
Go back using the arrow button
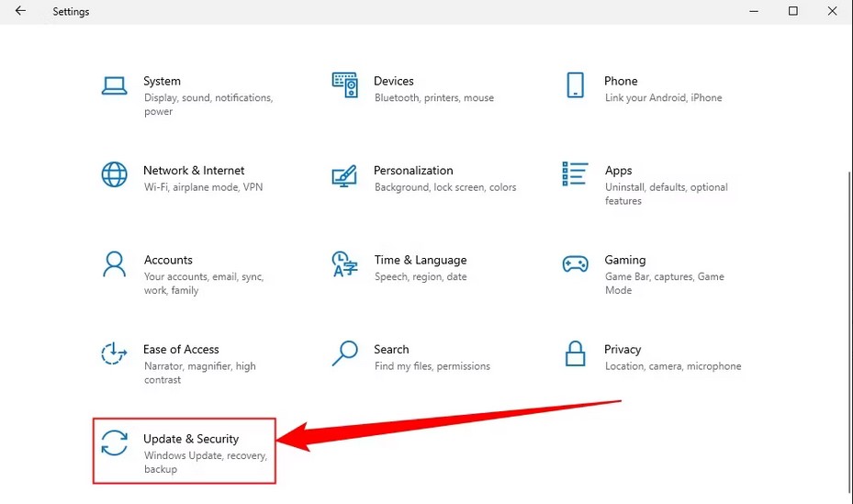pyautogui.click(x=20, y=11)
